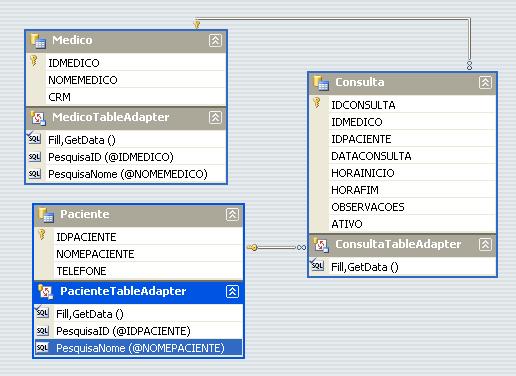Select IDMEDICO column in Medico table
The image size is (516, 376).
126,63
